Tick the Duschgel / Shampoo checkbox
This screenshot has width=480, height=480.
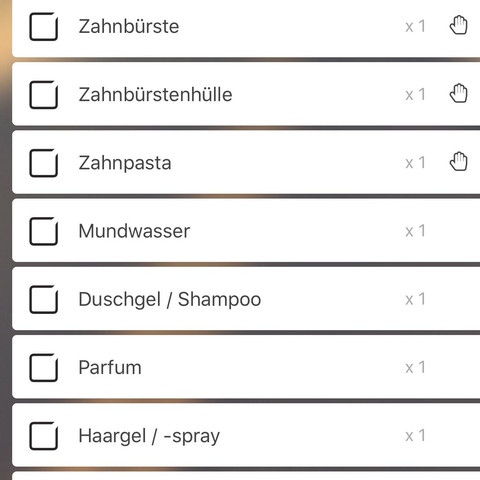click(x=44, y=299)
